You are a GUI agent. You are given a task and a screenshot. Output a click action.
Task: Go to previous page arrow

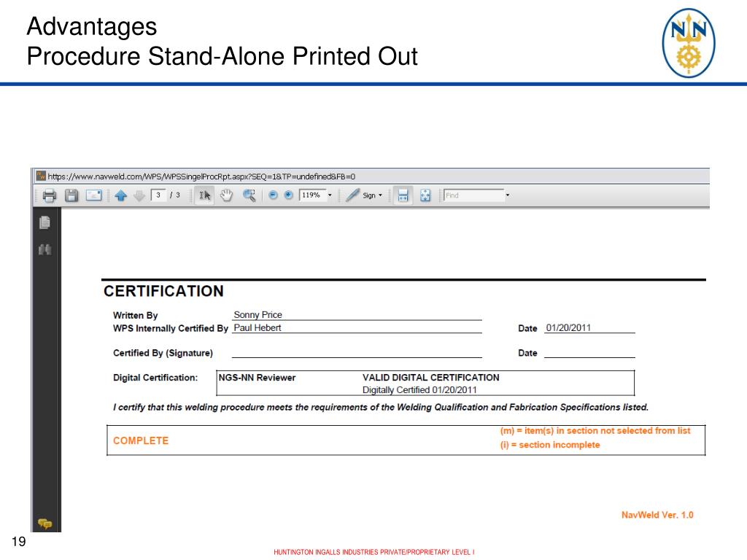tap(121, 195)
